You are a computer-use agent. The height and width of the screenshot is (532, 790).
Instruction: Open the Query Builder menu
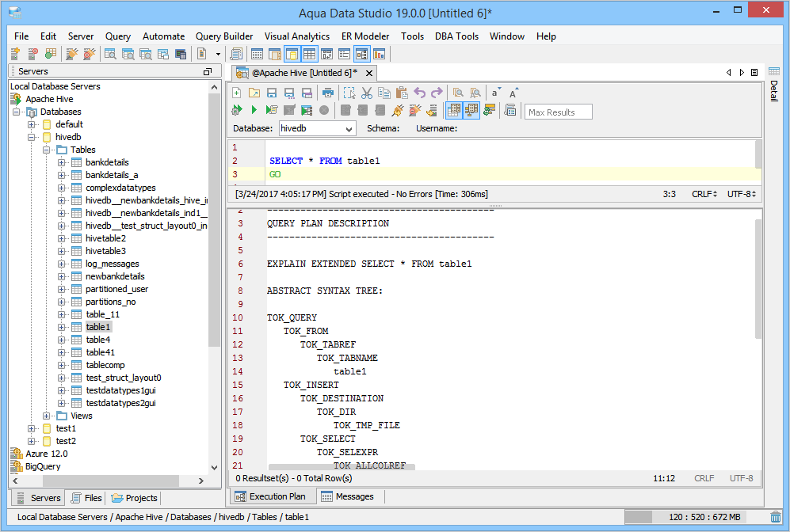[x=224, y=36]
